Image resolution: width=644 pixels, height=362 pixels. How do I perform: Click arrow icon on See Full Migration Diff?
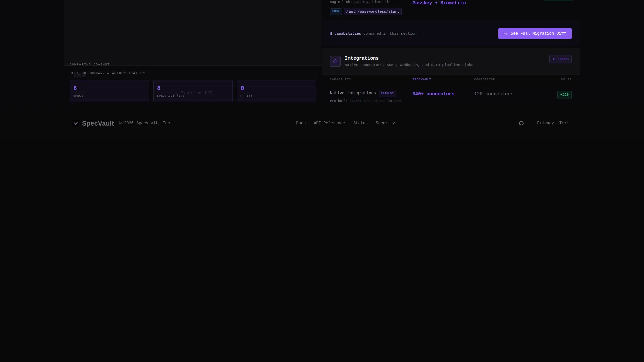tap(506, 34)
